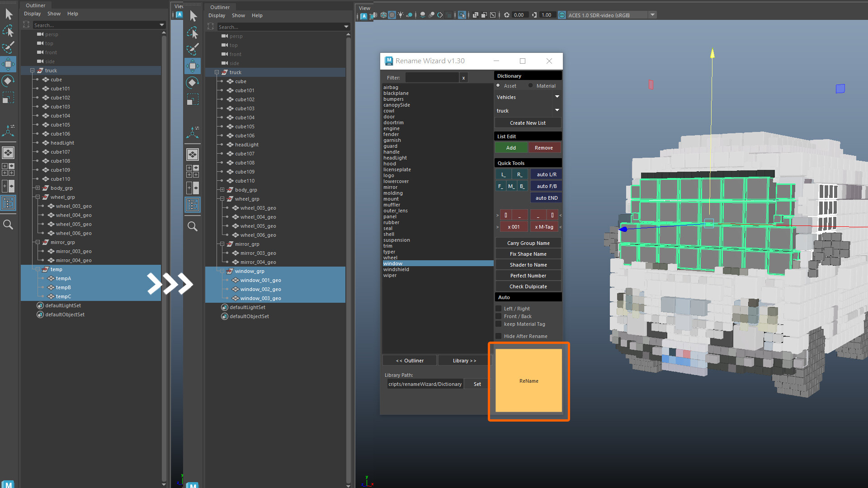Toggle the scene lighting lightbulb icon
868x488 pixels.
tap(401, 15)
